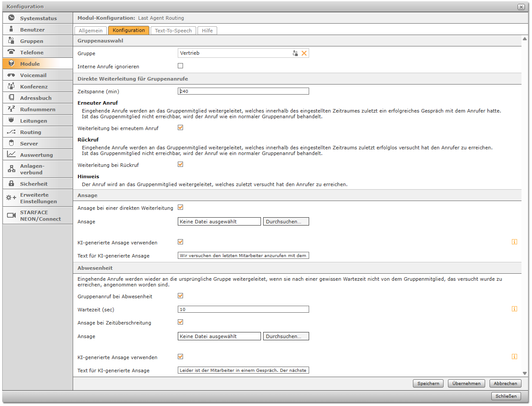The image size is (532, 406).
Task: Open the Telefone section
Action: (38, 53)
